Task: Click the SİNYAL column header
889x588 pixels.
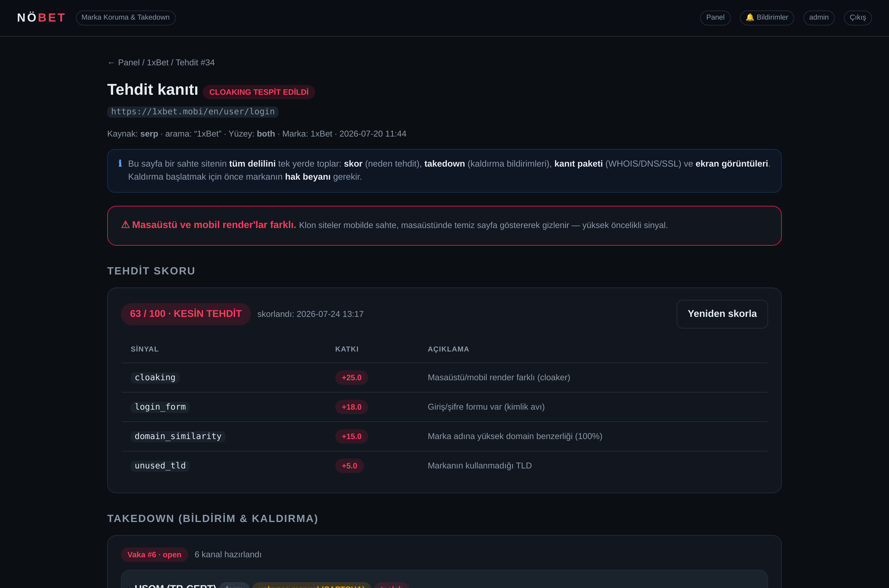Action: [144, 349]
